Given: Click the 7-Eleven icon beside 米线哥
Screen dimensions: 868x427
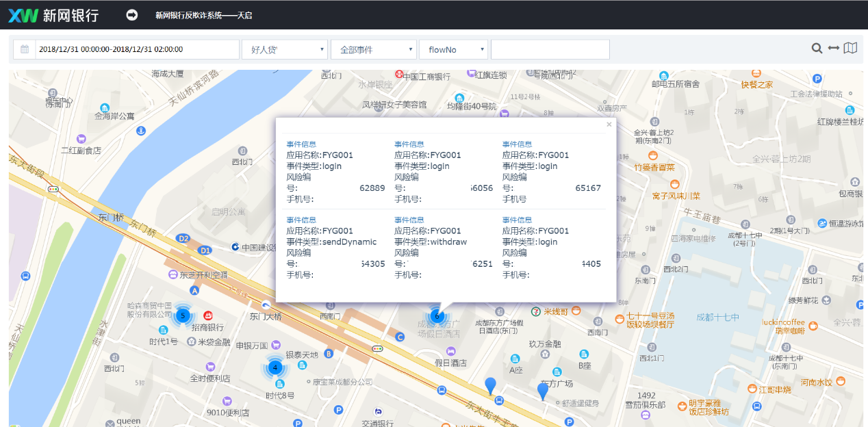Looking at the screenshot, I should 536,311.
